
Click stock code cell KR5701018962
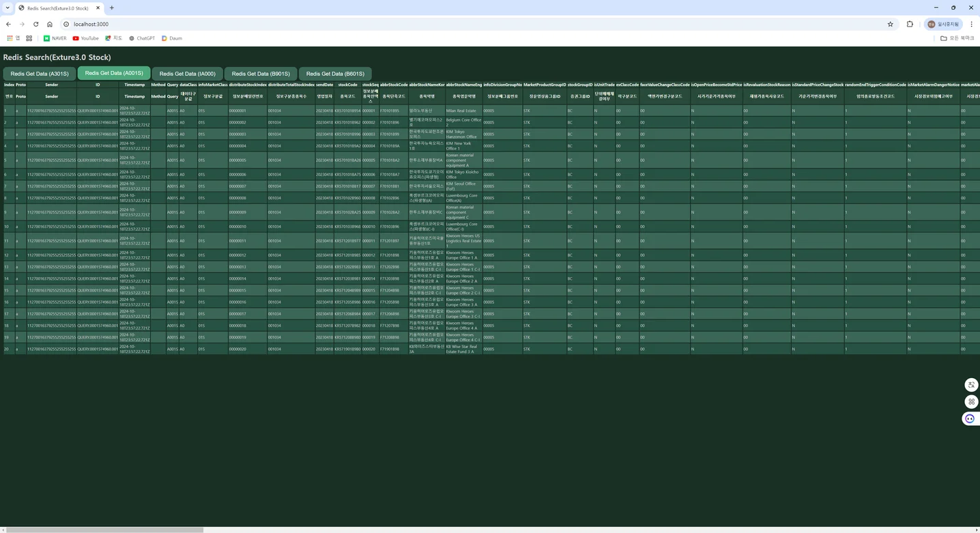click(x=348, y=122)
